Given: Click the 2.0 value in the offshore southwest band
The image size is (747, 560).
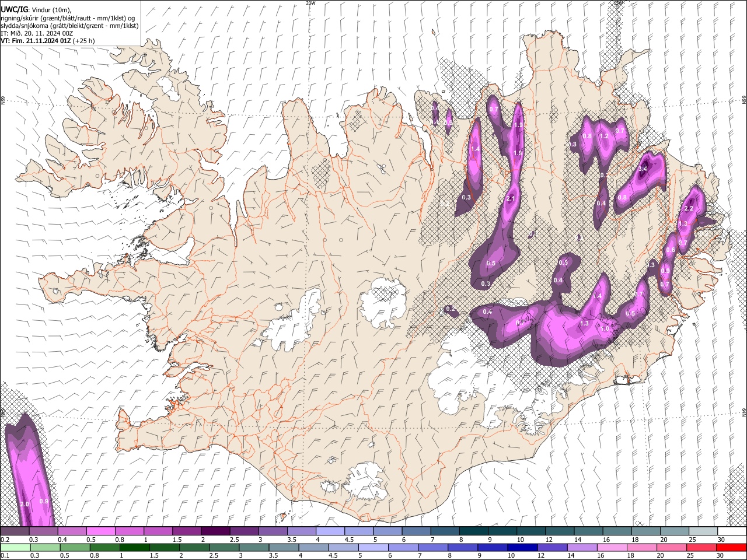Looking at the screenshot, I should click(25, 504).
